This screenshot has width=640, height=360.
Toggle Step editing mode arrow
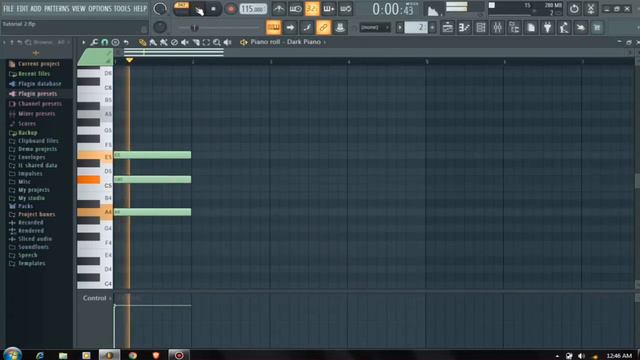pos(290,28)
